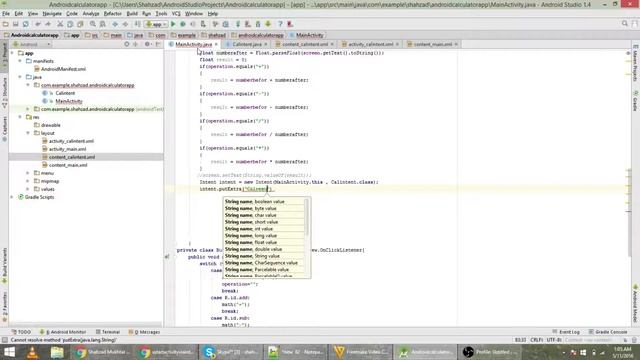The image size is (640, 360).
Task: Expand the values folder
Action: tap(28, 189)
